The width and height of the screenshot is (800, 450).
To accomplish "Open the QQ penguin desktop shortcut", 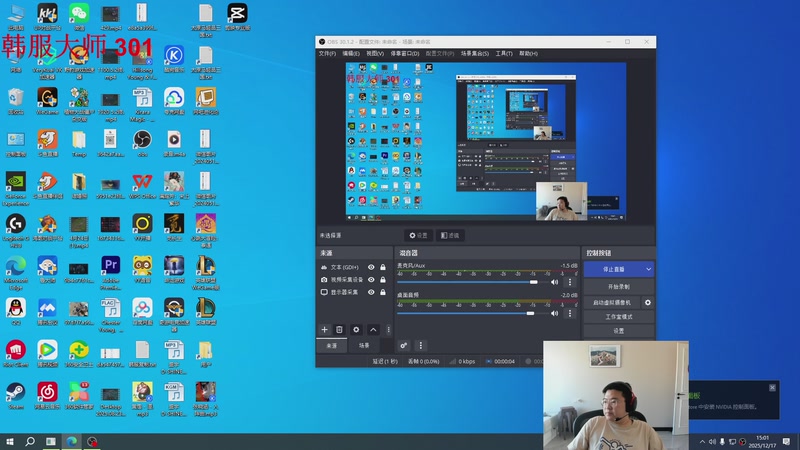I will click(x=16, y=312).
